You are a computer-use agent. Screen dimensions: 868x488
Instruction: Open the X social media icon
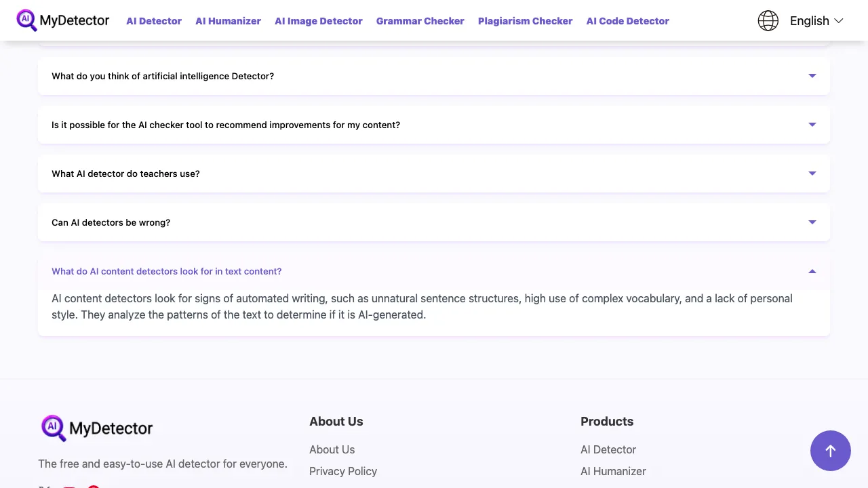[45, 486]
